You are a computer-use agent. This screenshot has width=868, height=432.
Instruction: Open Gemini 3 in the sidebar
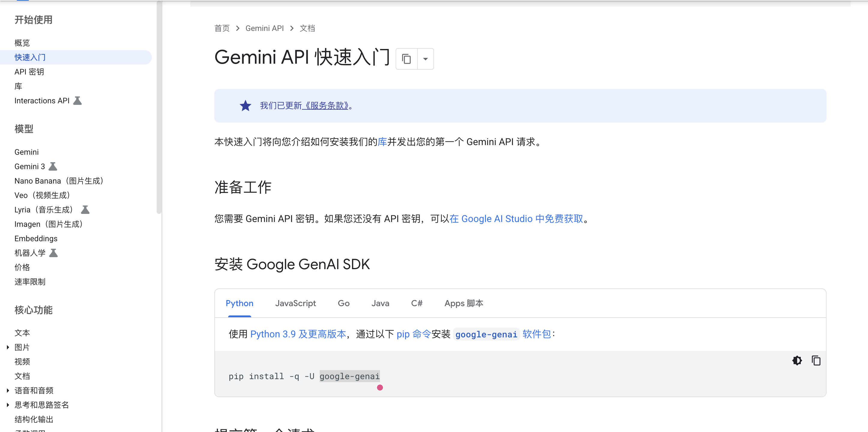click(x=30, y=166)
